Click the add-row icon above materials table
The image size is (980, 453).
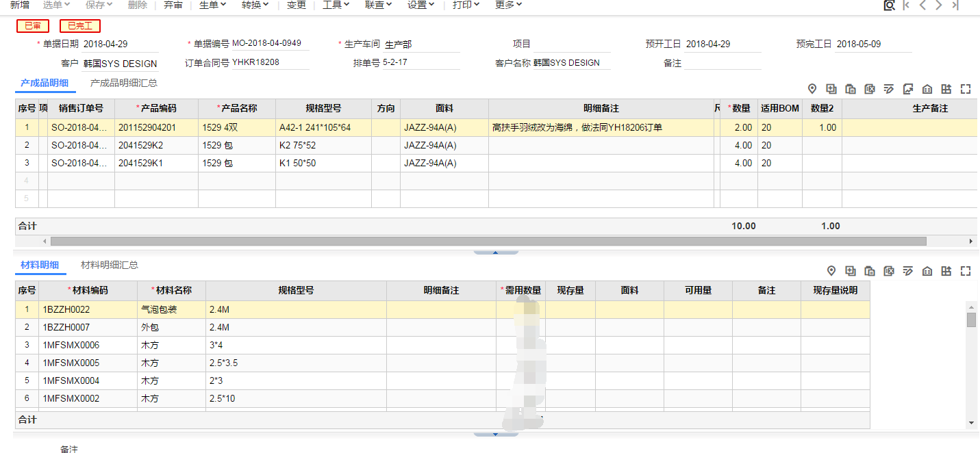pos(851,271)
